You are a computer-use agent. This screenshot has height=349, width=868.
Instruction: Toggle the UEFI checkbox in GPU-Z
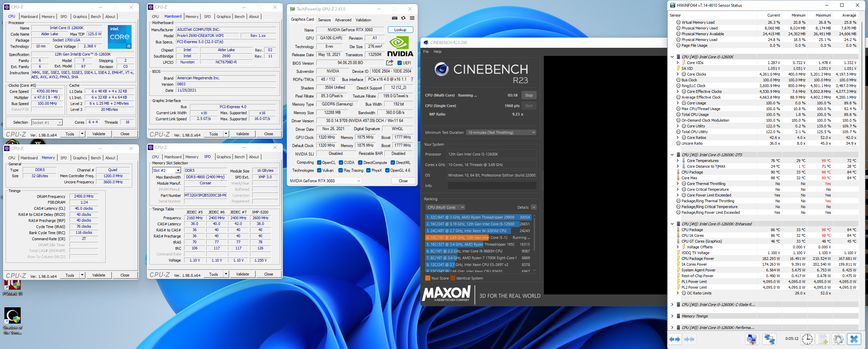coord(400,63)
